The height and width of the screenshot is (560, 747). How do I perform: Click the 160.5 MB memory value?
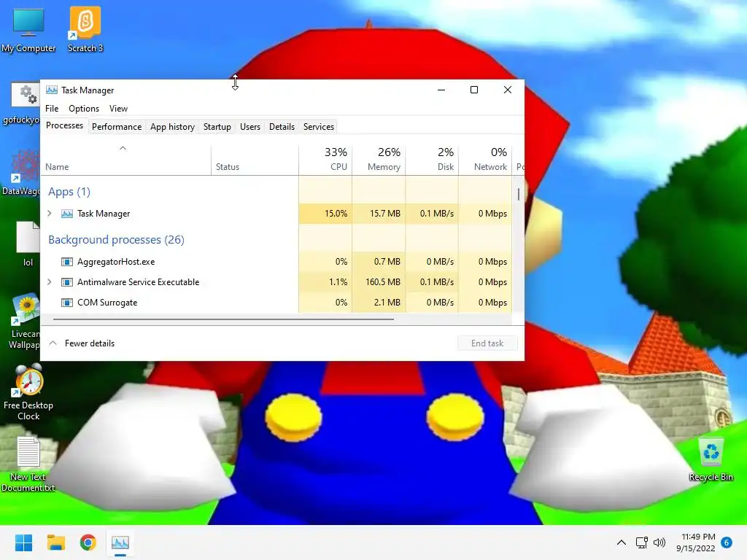[x=382, y=282]
